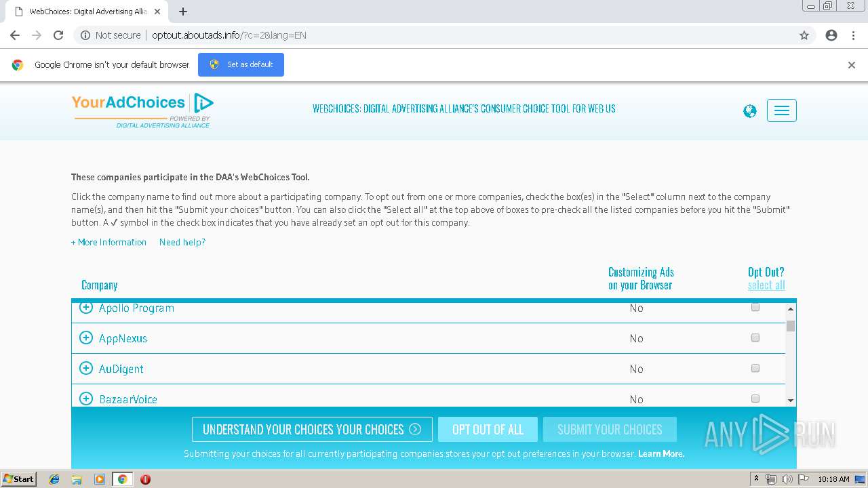This screenshot has height=488, width=868.
Task: Select the WebChoices browser tab
Action: click(88, 12)
